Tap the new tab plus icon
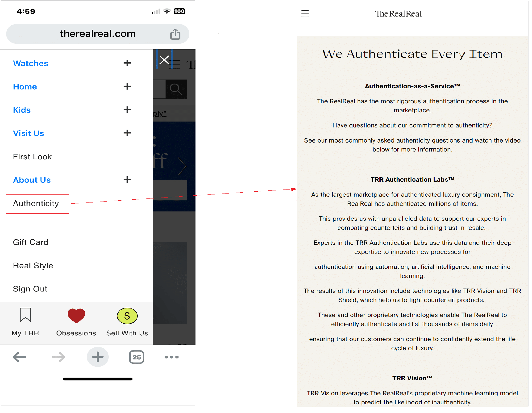Viewport: 532px width, 413px height. (x=97, y=357)
